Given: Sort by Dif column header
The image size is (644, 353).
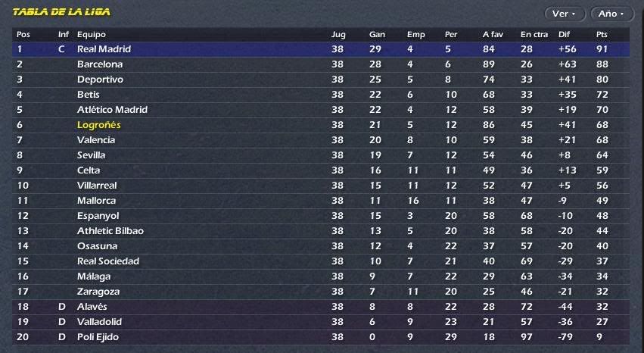Looking at the screenshot, I should coord(564,35).
